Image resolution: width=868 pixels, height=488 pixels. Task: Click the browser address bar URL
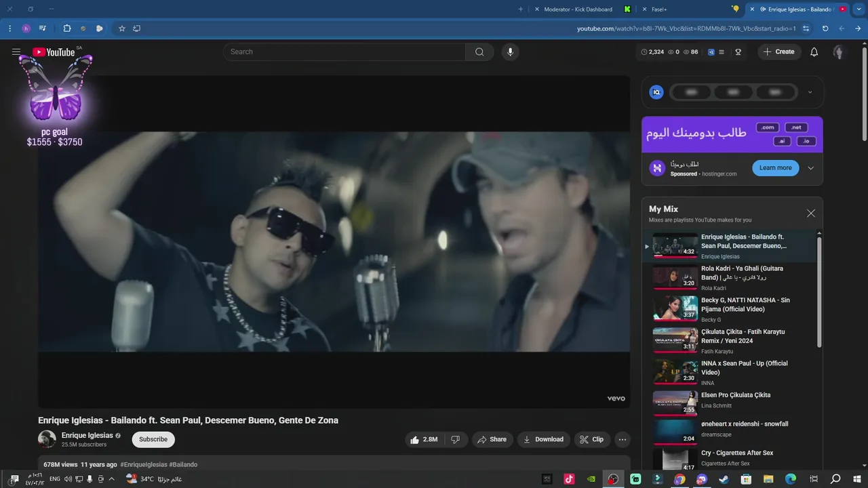pyautogui.click(x=686, y=28)
